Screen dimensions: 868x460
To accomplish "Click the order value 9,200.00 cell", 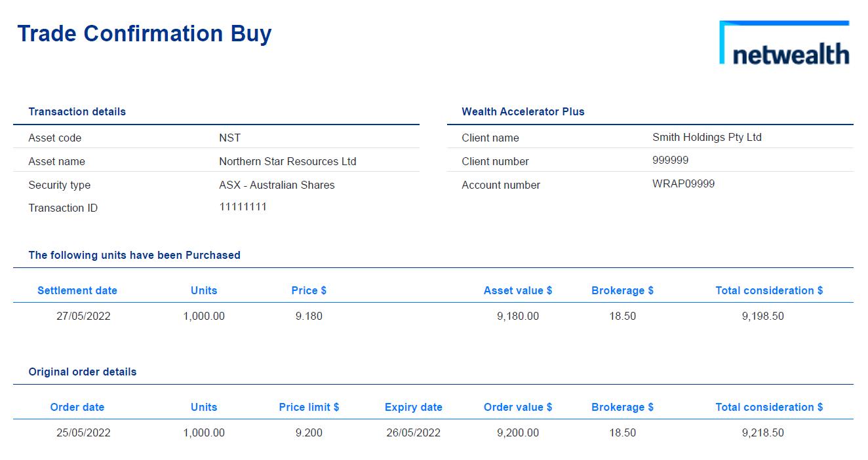I will tap(518, 432).
